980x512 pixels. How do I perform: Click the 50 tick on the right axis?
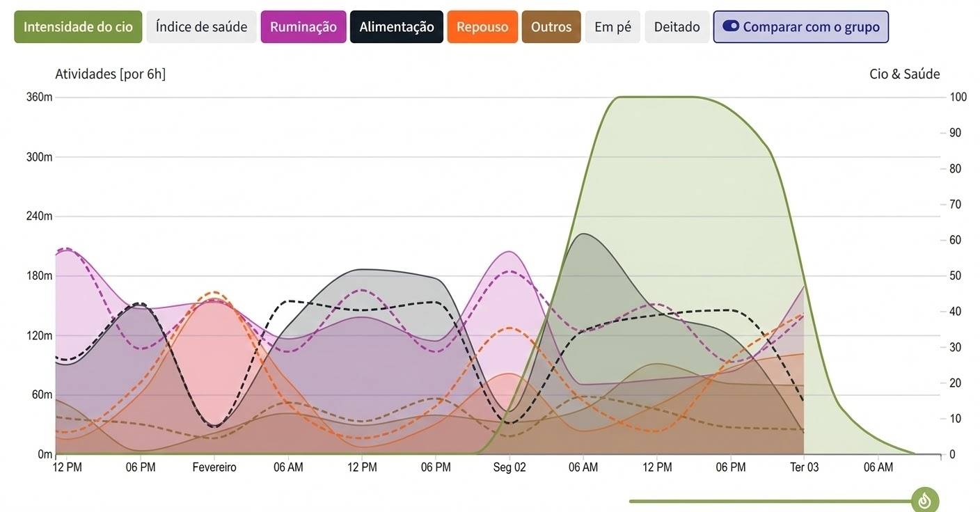click(x=956, y=275)
